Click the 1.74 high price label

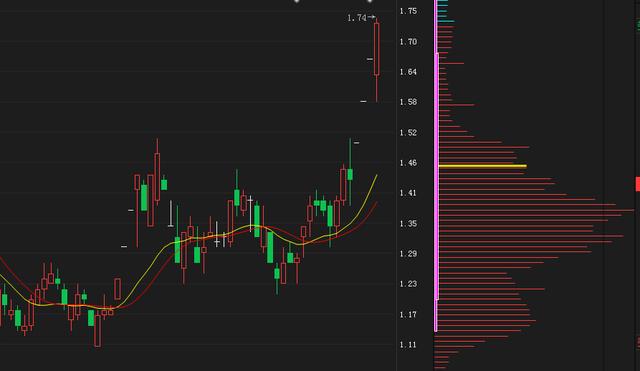357,18
